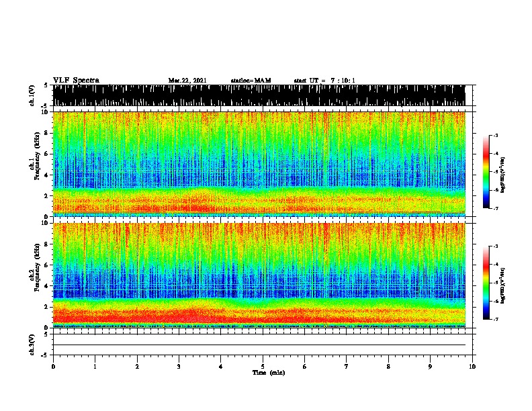
Task: Click the time axis tick label '10'
Action: click(x=472, y=367)
